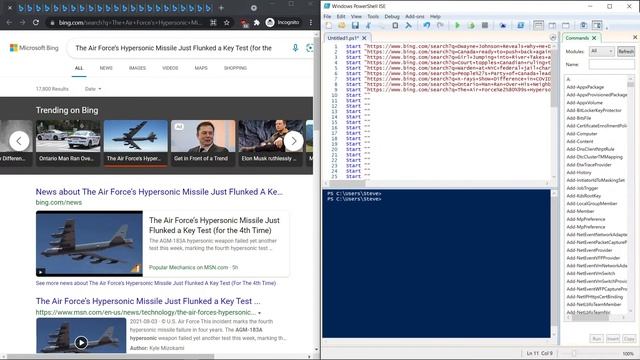Undo last edit in PowerShell ISE
Viewport: 640px width, 360px height.
(x=427, y=25)
